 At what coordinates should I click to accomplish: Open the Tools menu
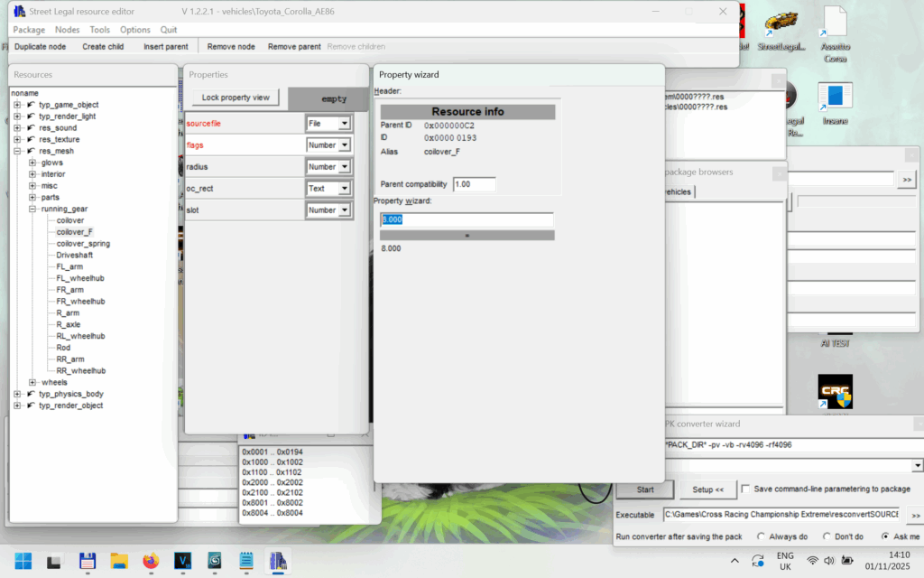99,30
